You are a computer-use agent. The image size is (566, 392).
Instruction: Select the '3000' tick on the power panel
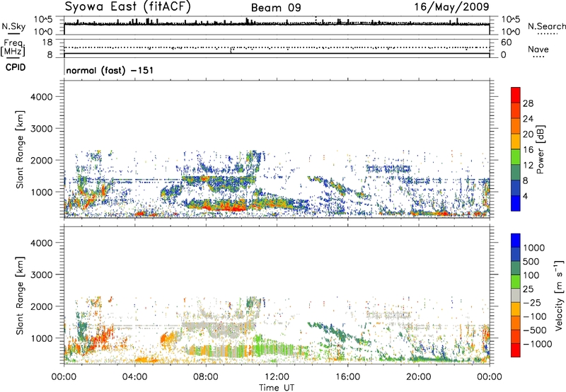tap(42, 129)
